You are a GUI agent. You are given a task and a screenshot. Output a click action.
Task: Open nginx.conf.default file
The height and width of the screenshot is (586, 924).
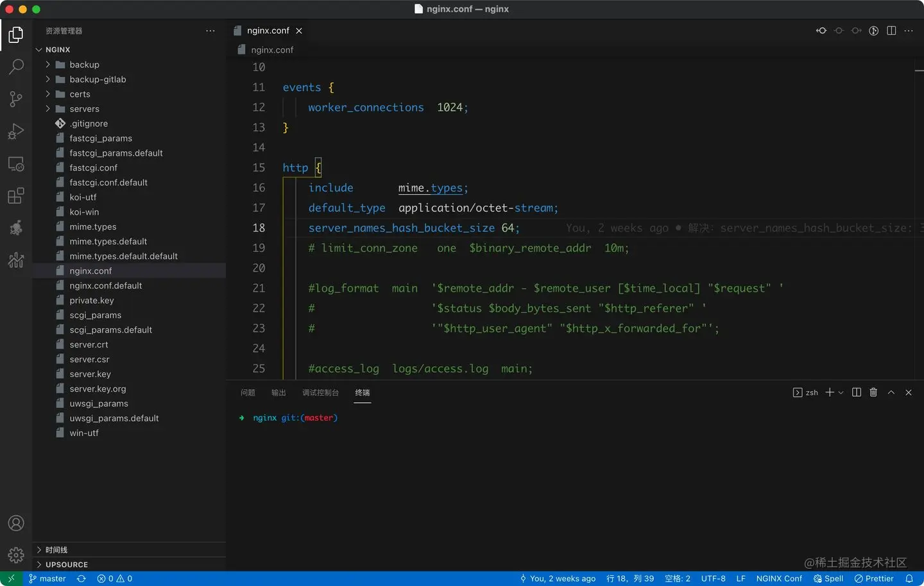coord(129,286)
